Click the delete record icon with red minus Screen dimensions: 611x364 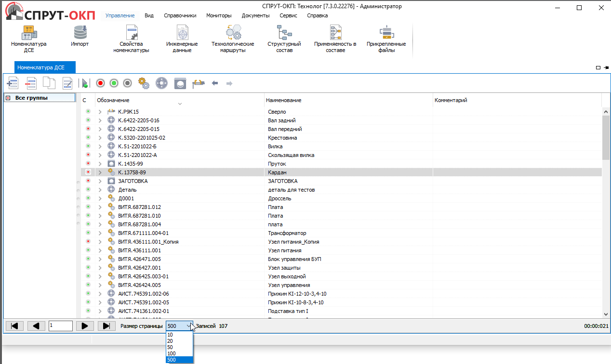coord(31,83)
